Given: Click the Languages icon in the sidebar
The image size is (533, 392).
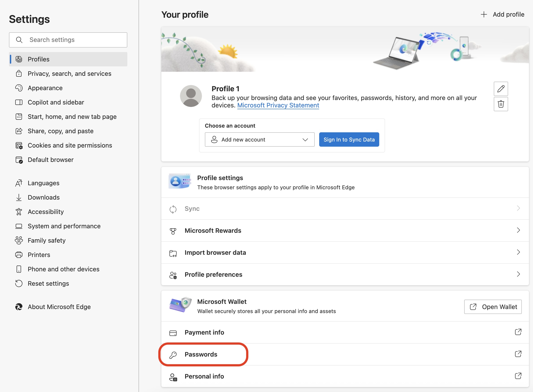Looking at the screenshot, I should (x=19, y=183).
